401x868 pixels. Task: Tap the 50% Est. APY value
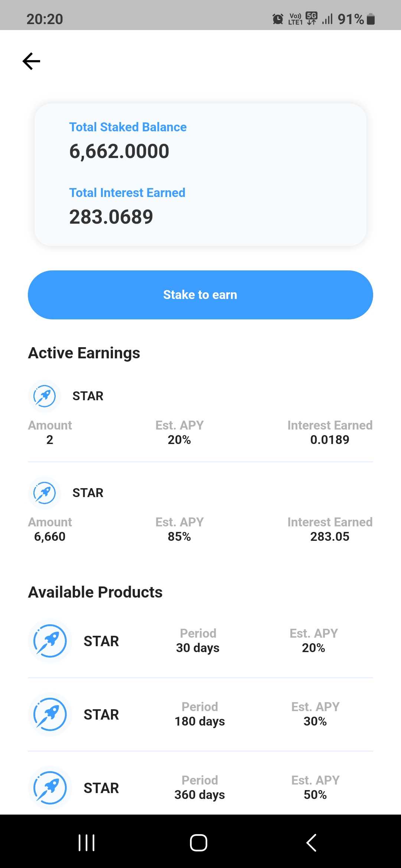(x=315, y=795)
